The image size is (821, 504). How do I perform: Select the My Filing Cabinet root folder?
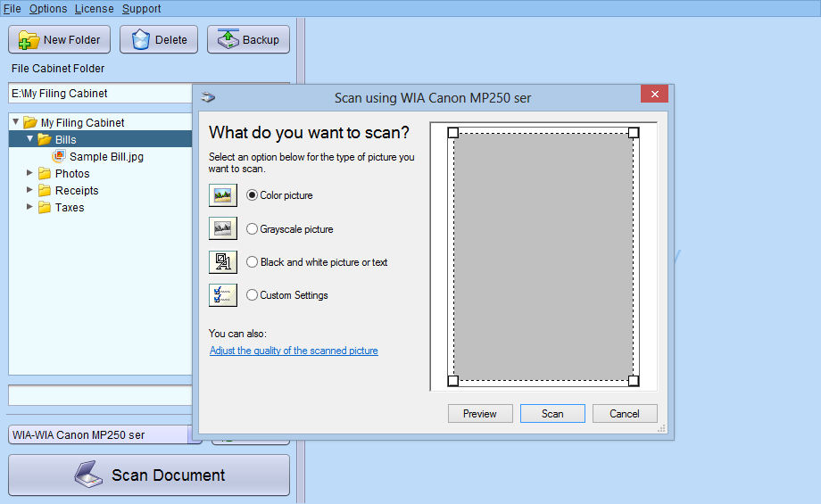(x=83, y=122)
